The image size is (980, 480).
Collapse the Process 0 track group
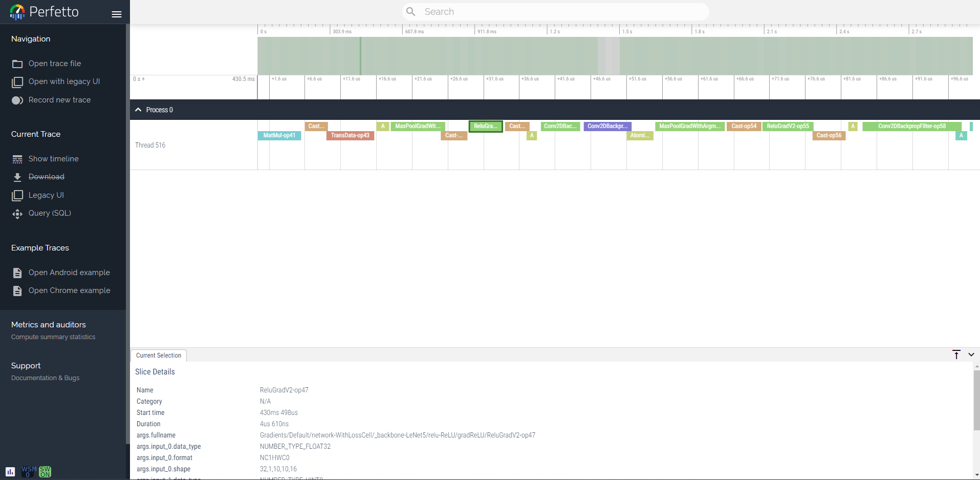click(x=138, y=110)
